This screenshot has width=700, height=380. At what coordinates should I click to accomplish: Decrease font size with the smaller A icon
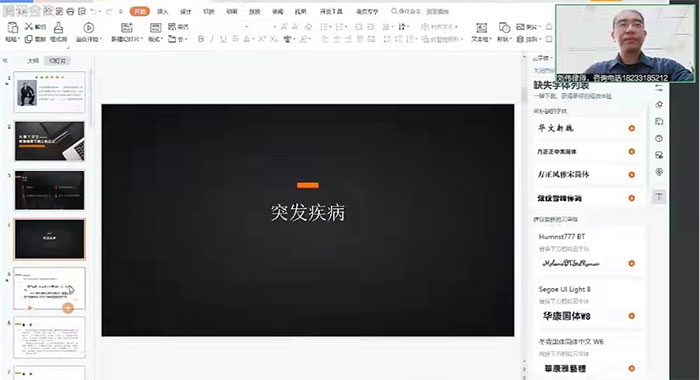(x=296, y=27)
